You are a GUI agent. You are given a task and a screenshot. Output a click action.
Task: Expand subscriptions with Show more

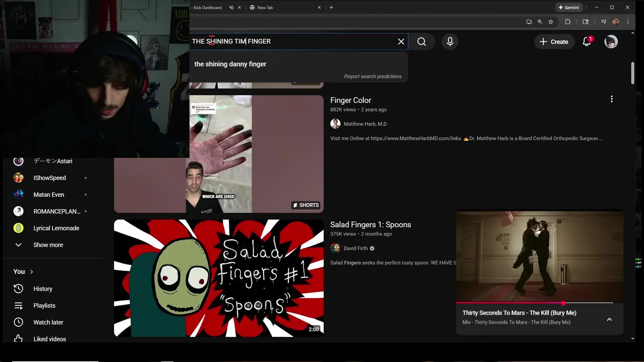coord(52,245)
